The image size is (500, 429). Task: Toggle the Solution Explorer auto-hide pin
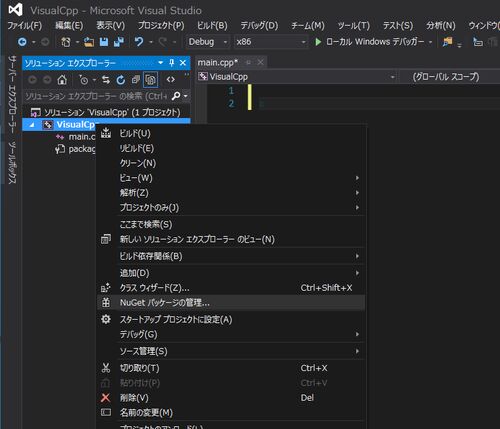pyautogui.click(x=172, y=63)
